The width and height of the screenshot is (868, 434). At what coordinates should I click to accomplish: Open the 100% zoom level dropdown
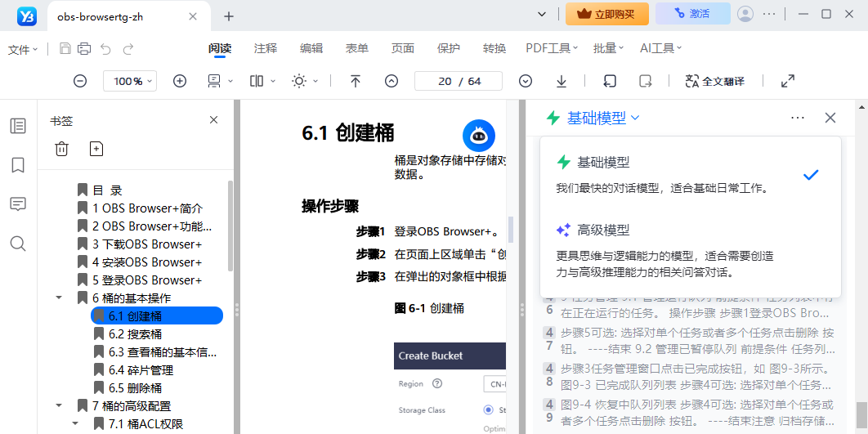(130, 81)
